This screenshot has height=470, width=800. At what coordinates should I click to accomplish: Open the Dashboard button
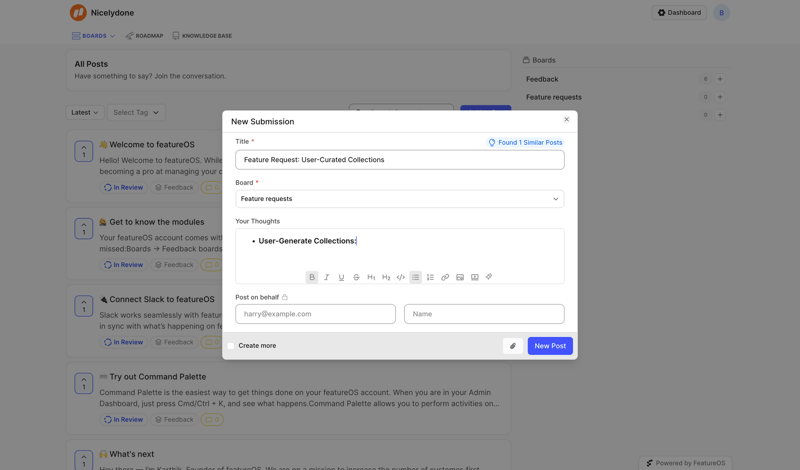679,13
